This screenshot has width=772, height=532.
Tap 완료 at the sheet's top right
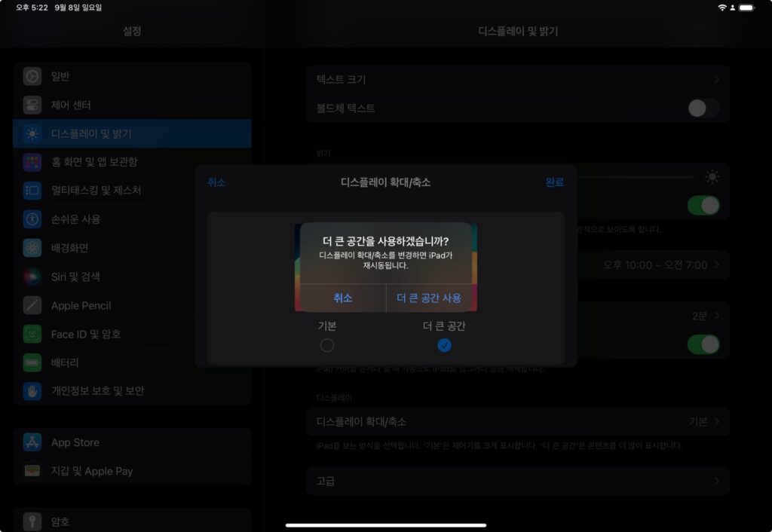(554, 182)
